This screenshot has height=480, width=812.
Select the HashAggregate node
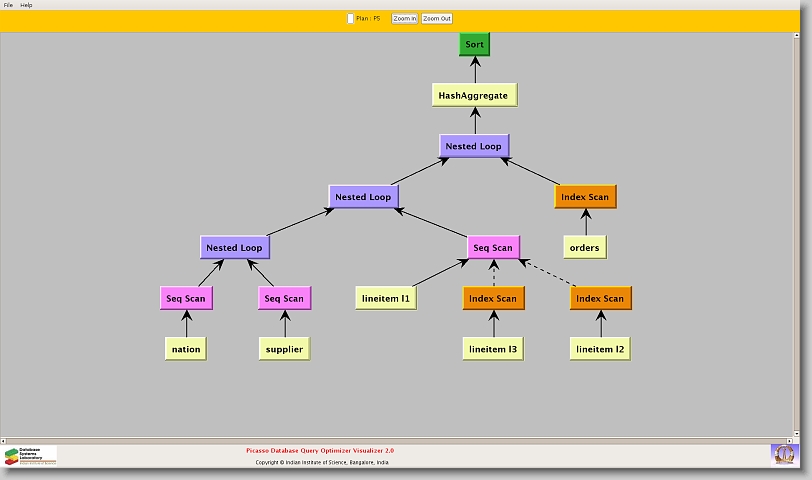click(x=475, y=96)
